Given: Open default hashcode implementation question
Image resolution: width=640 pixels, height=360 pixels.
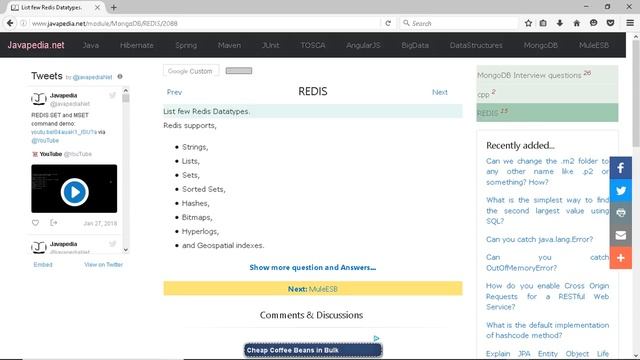Looking at the screenshot, I should pyautogui.click(x=547, y=330).
